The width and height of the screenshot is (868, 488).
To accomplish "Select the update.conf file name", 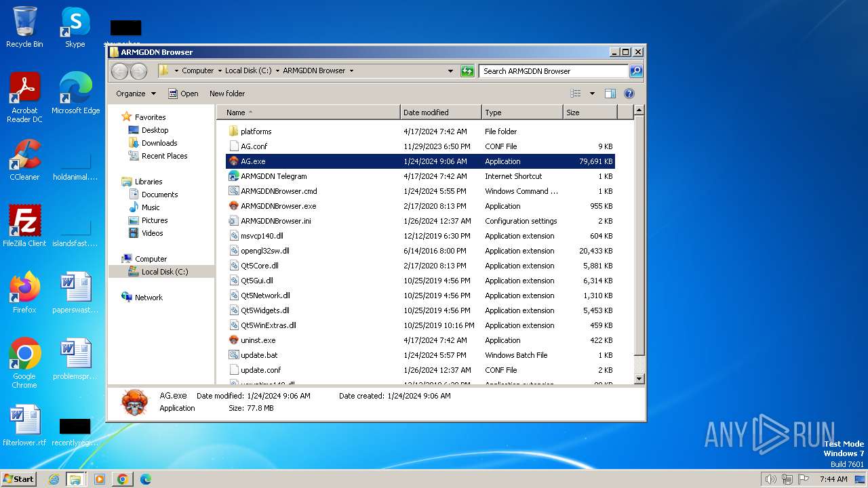I will tap(261, 370).
